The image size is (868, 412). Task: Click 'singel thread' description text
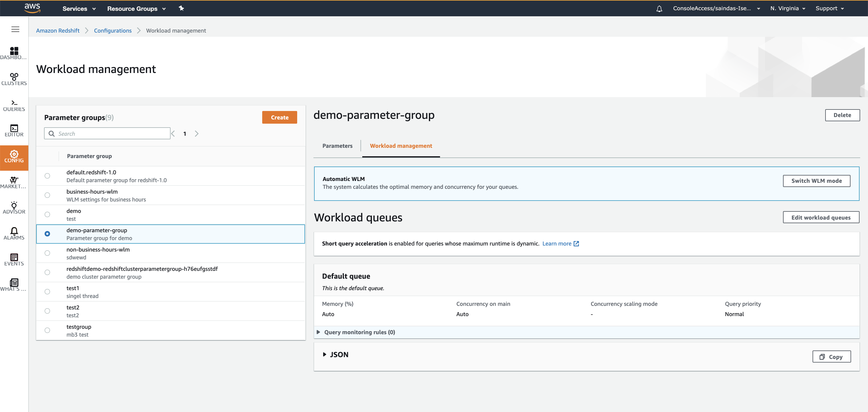pyautogui.click(x=83, y=296)
